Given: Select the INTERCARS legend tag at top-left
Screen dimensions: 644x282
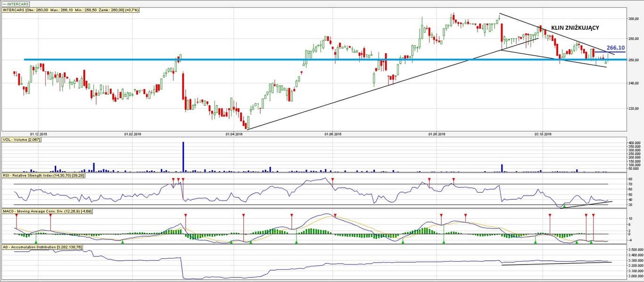Looking at the screenshot, I should tap(17, 4).
